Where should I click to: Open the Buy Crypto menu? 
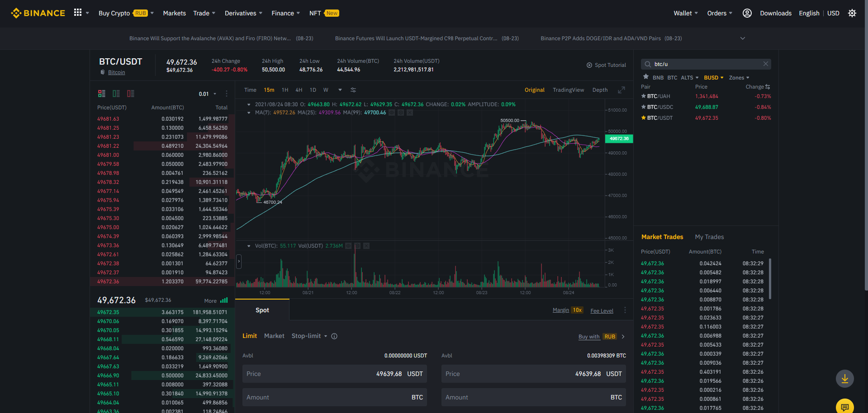pos(126,13)
